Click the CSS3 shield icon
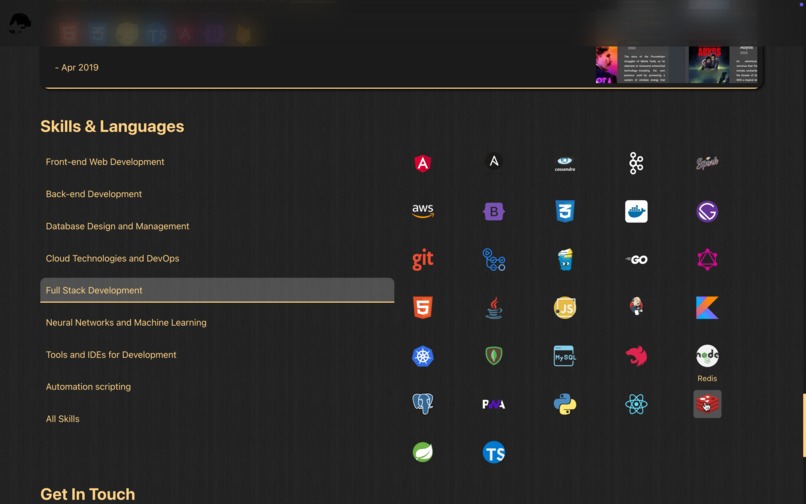The width and height of the screenshot is (806, 504). 564,211
